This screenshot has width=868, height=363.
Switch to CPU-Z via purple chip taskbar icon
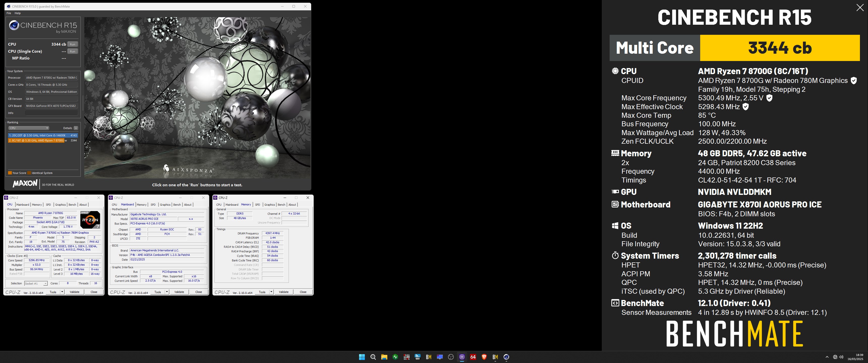click(462, 357)
